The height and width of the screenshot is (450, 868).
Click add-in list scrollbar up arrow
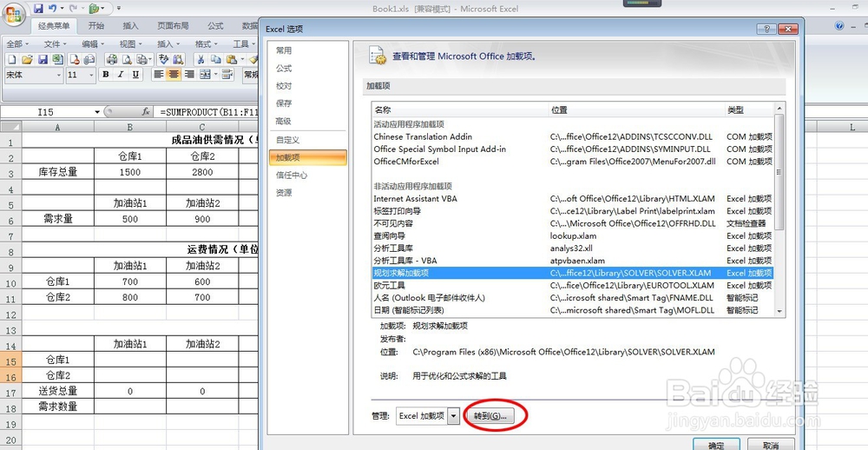click(779, 108)
